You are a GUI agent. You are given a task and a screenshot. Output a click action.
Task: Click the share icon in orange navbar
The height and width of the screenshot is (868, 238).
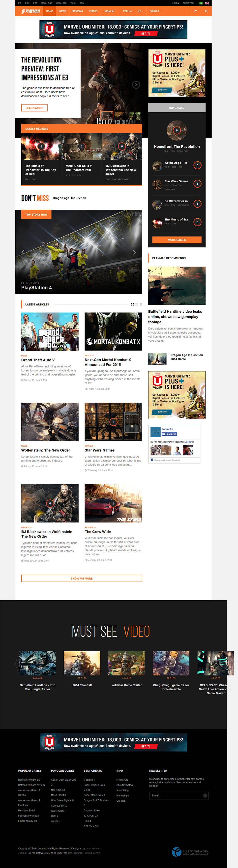(195, 11)
